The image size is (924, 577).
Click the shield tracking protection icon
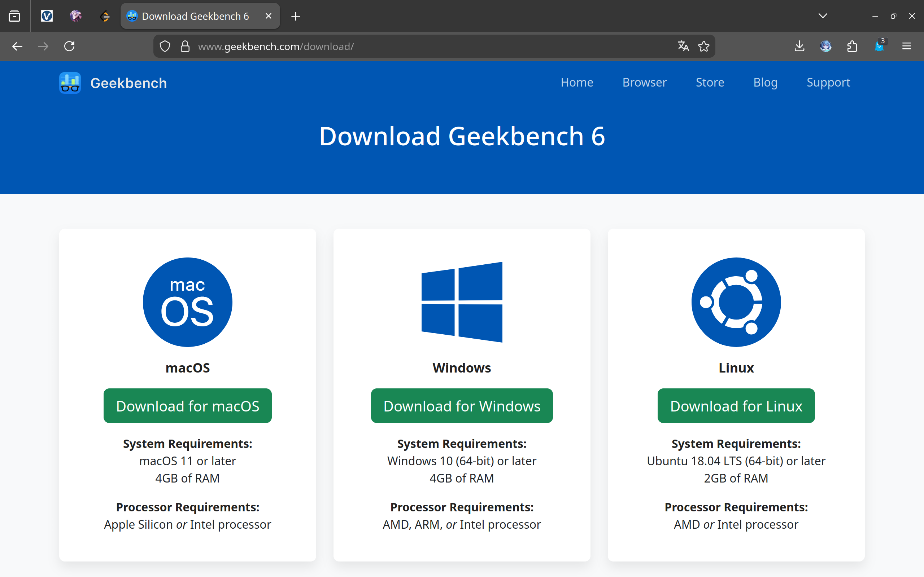(165, 46)
